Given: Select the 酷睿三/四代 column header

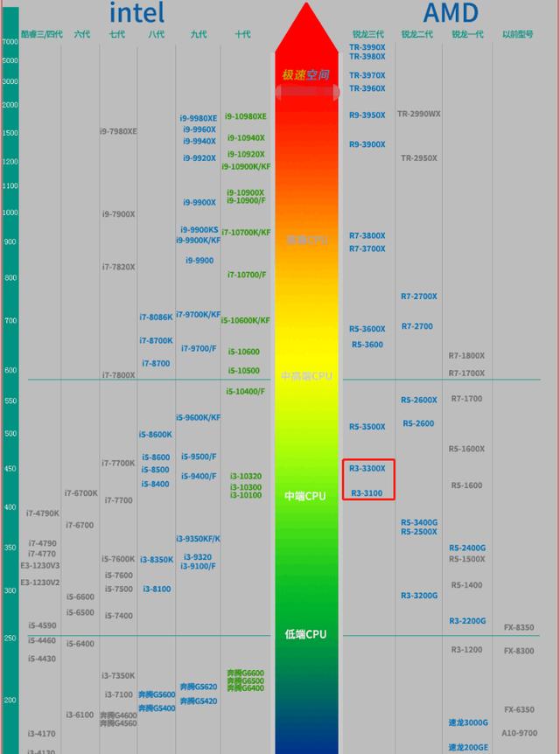Looking at the screenshot, I should click(42, 34).
